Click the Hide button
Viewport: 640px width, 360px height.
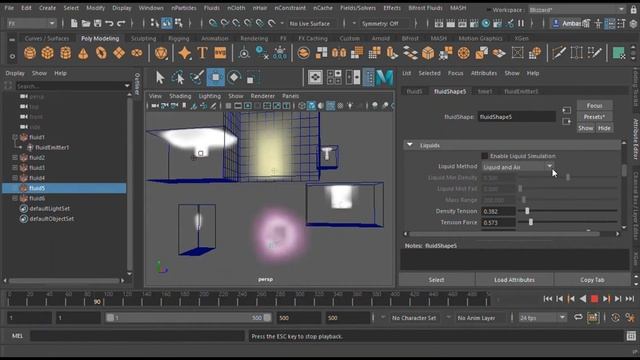(604, 128)
